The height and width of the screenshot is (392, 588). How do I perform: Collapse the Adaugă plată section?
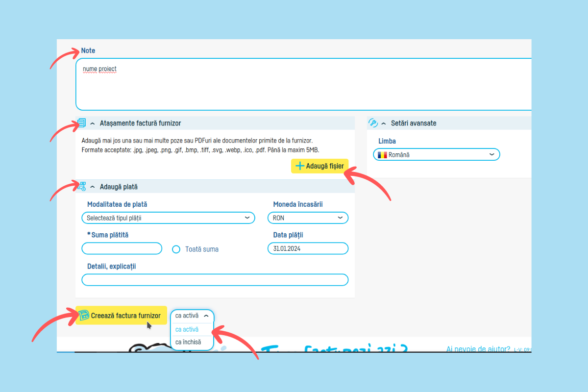click(x=93, y=187)
